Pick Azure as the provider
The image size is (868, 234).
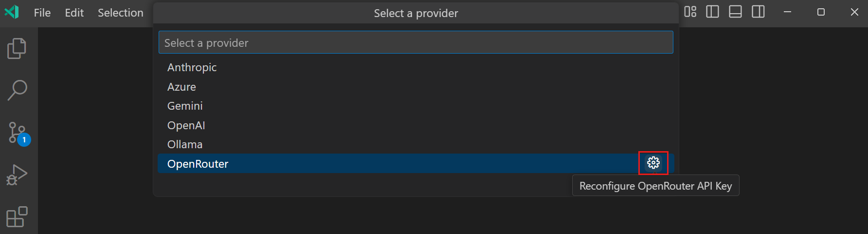[181, 87]
